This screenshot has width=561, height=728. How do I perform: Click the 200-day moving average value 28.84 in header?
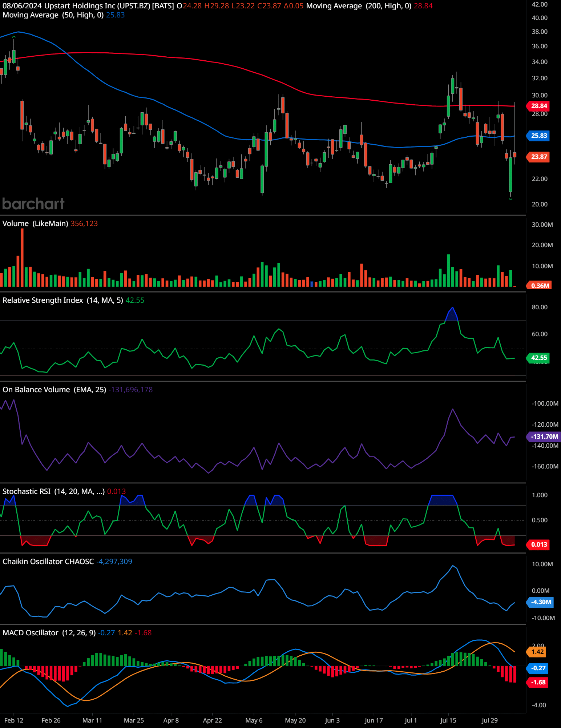tap(423, 6)
